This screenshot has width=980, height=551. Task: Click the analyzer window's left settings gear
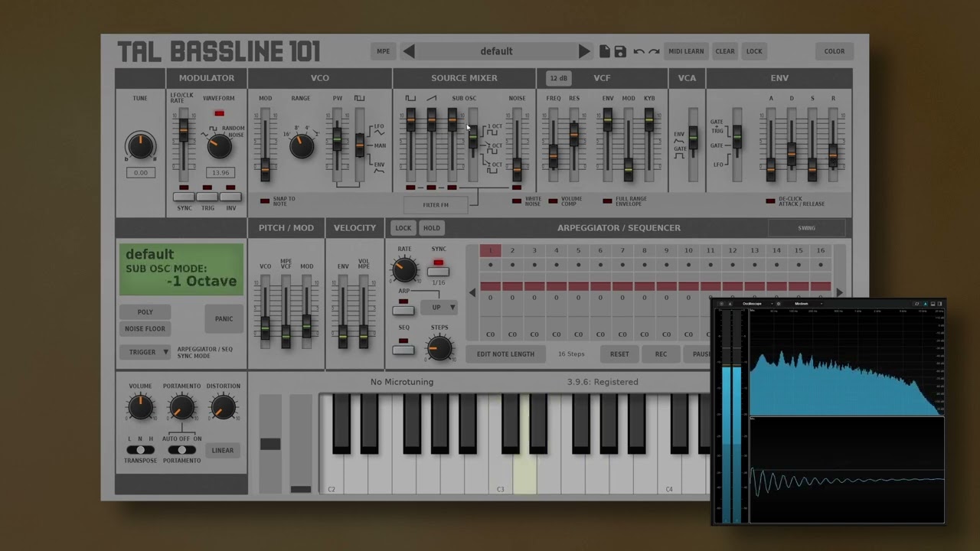(721, 304)
